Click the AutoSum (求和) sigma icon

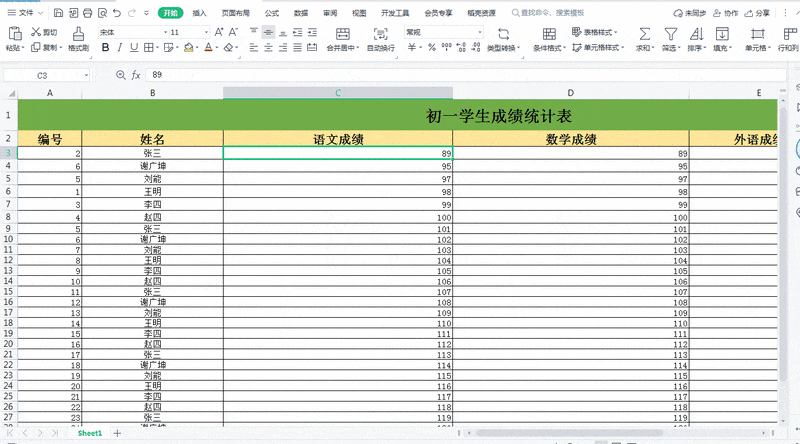(x=644, y=34)
